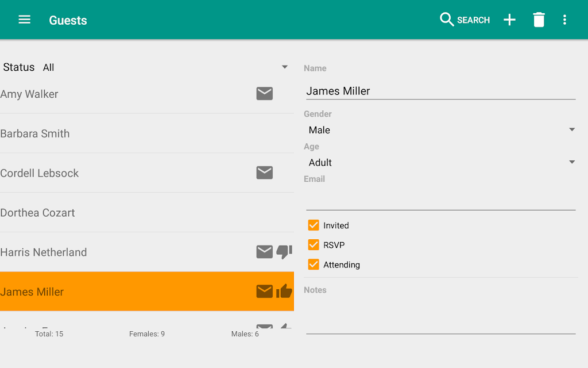Click Amy Walker's invitation envelope icon

coord(264,94)
